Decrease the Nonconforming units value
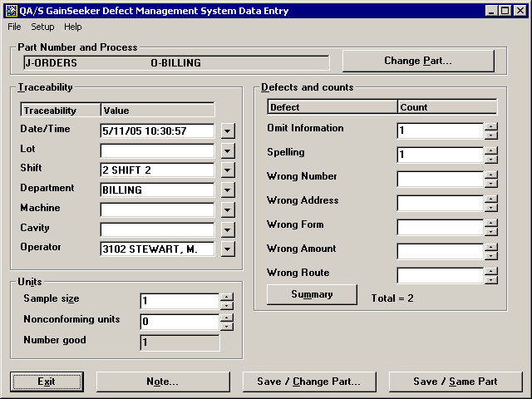The image size is (532, 399). (x=227, y=327)
